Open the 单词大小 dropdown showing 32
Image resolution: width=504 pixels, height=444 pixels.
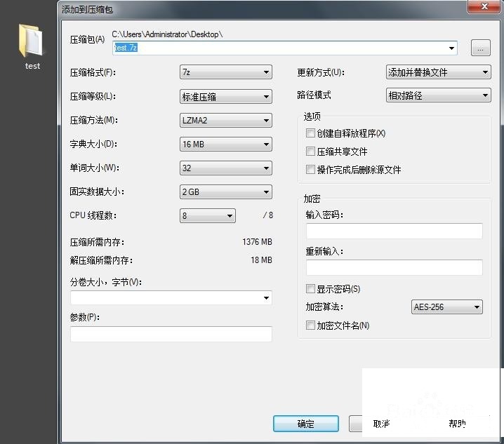coord(225,168)
